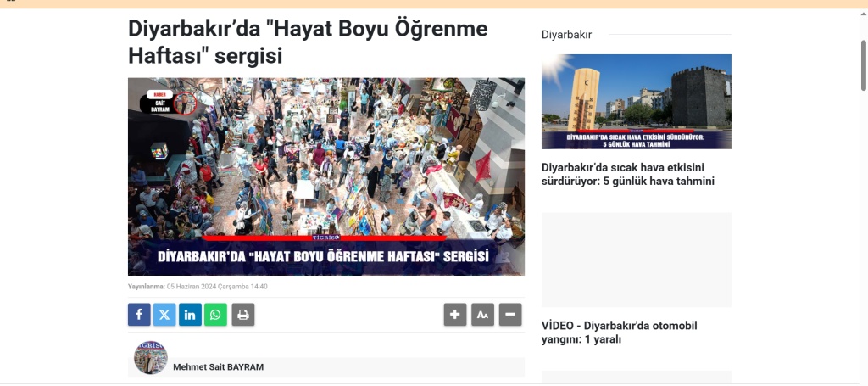Decrease text size with minus button
Viewport: 868px width, 386px height.
(510, 315)
